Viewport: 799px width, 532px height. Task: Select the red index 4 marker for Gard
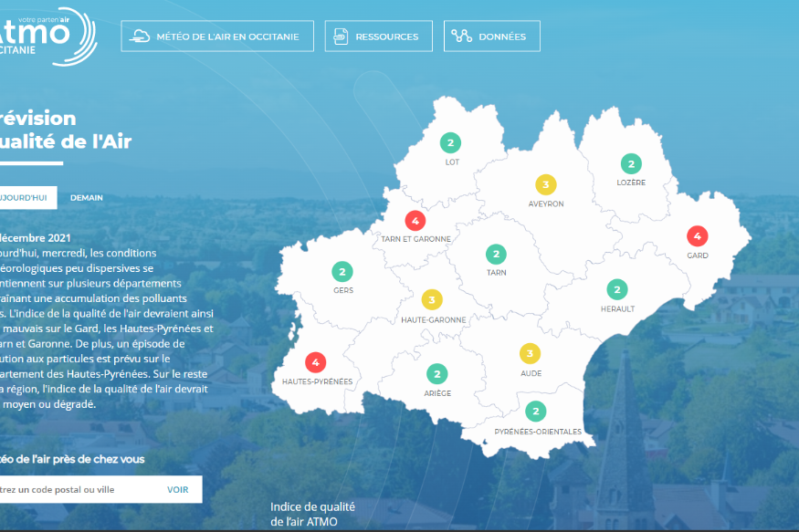(x=697, y=235)
